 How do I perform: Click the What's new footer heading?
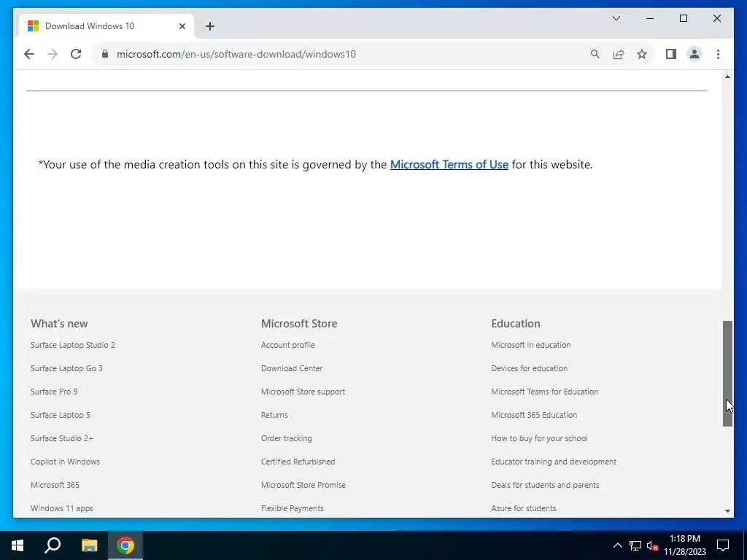point(59,323)
